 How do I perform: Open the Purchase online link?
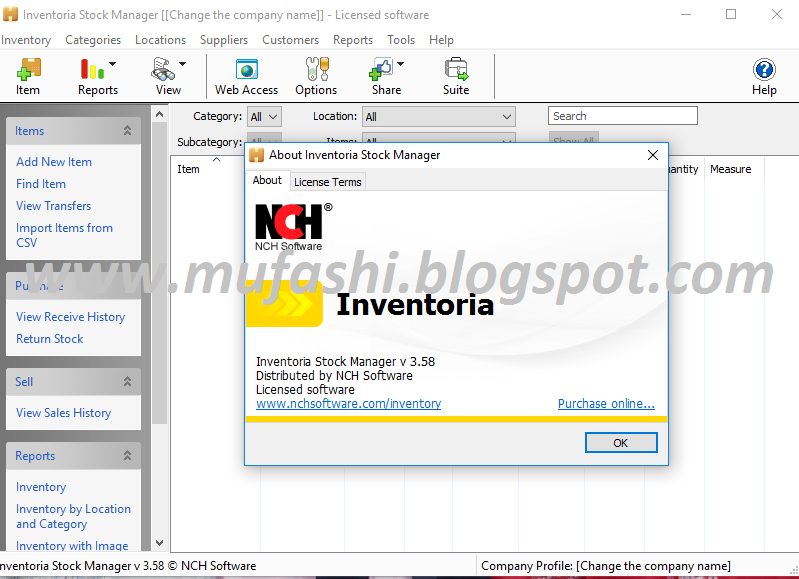tap(606, 404)
